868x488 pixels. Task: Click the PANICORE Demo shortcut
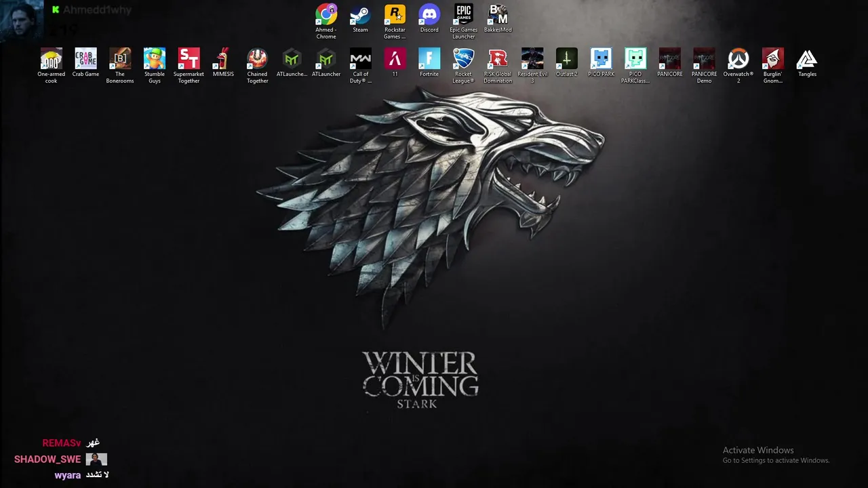click(704, 66)
